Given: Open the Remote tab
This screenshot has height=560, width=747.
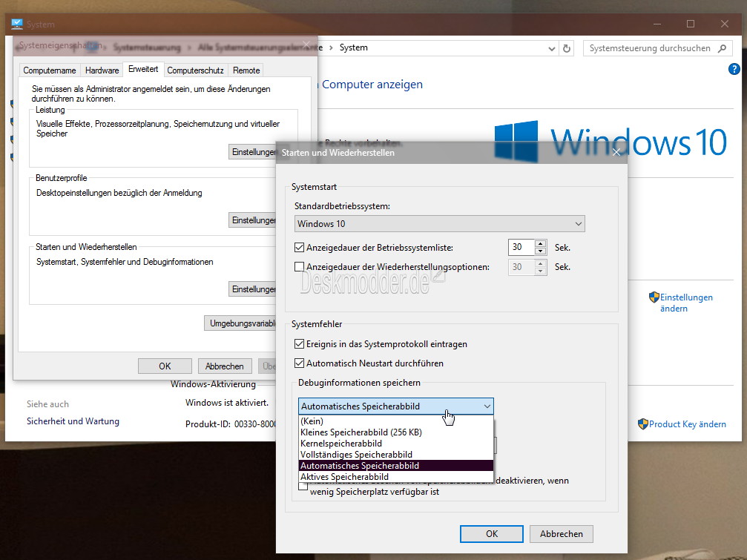Looking at the screenshot, I should click(x=246, y=70).
